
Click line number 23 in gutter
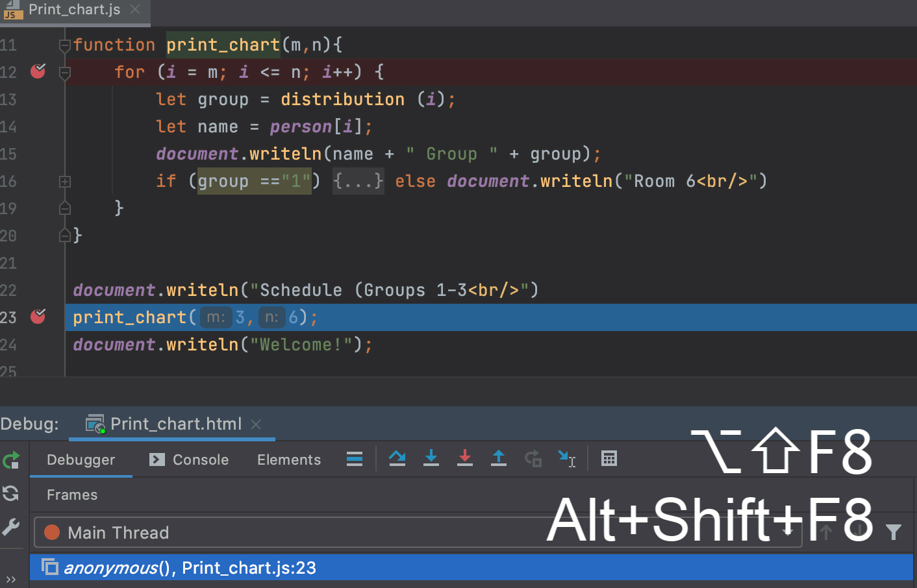(x=8, y=317)
